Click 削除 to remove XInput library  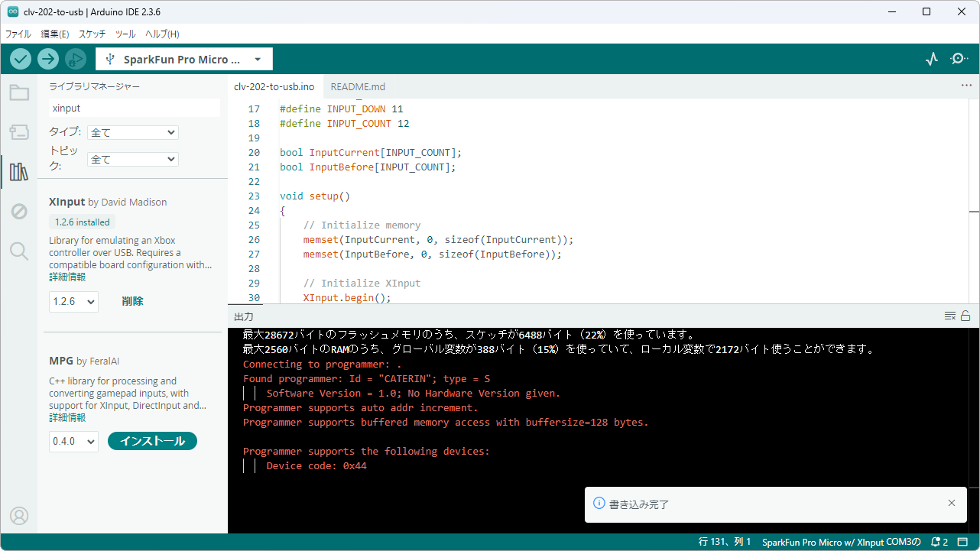tap(132, 301)
